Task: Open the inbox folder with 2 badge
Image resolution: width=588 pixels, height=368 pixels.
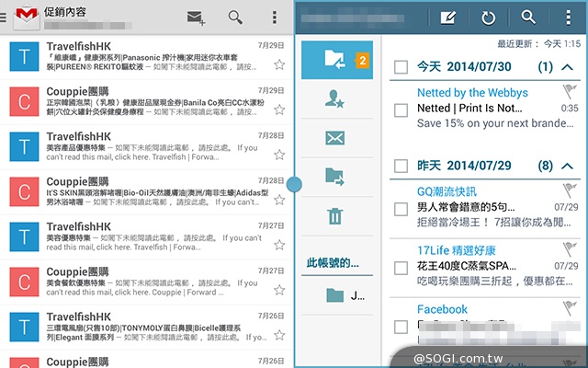Action: (x=337, y=60)
